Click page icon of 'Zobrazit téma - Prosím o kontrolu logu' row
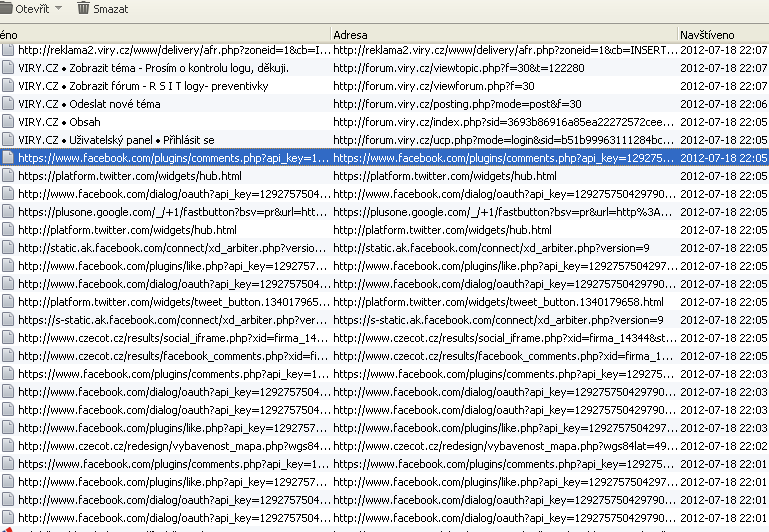Viewport: 769px width, 532px height. [8, 68]
